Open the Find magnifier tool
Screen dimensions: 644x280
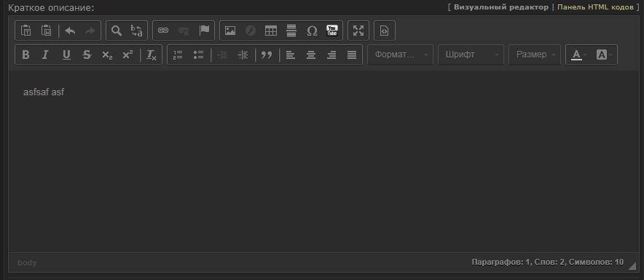117,31
